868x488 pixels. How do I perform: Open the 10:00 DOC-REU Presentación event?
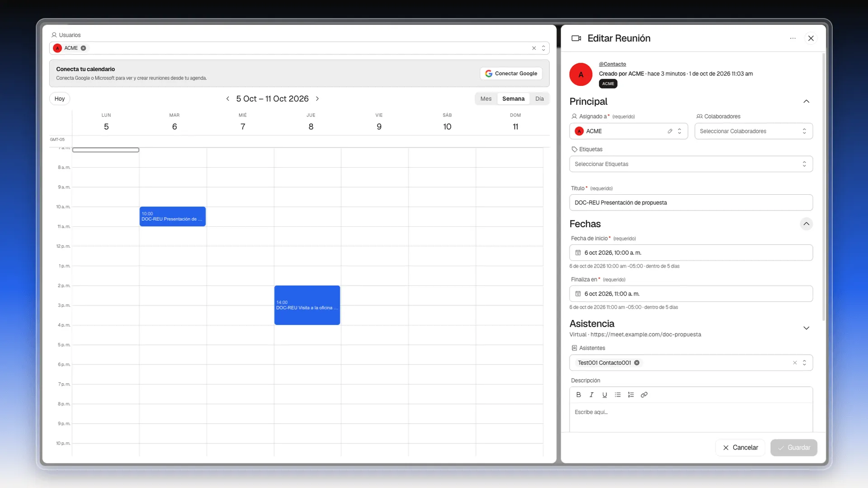pyautogui.click(x=172, y=216)
